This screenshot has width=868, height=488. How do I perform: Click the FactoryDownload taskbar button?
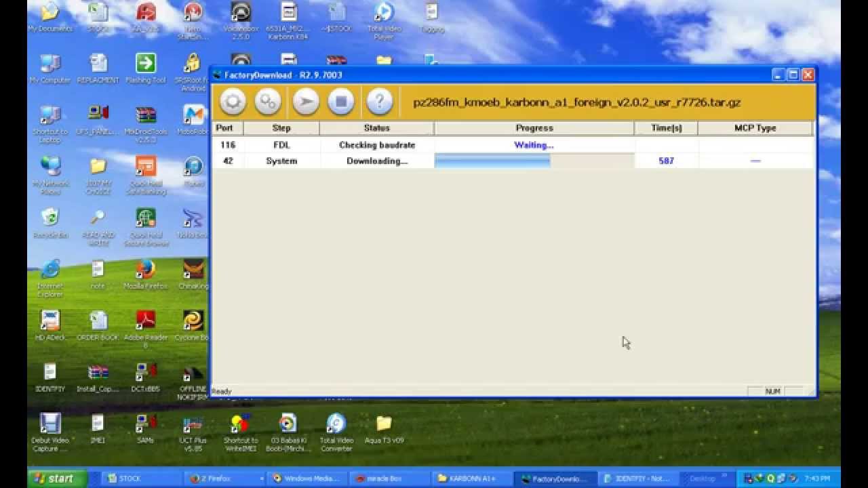(555, 479)
